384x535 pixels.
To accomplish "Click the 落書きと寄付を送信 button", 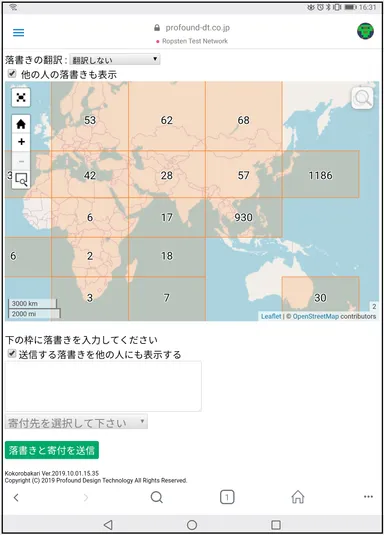I will 52,450.
